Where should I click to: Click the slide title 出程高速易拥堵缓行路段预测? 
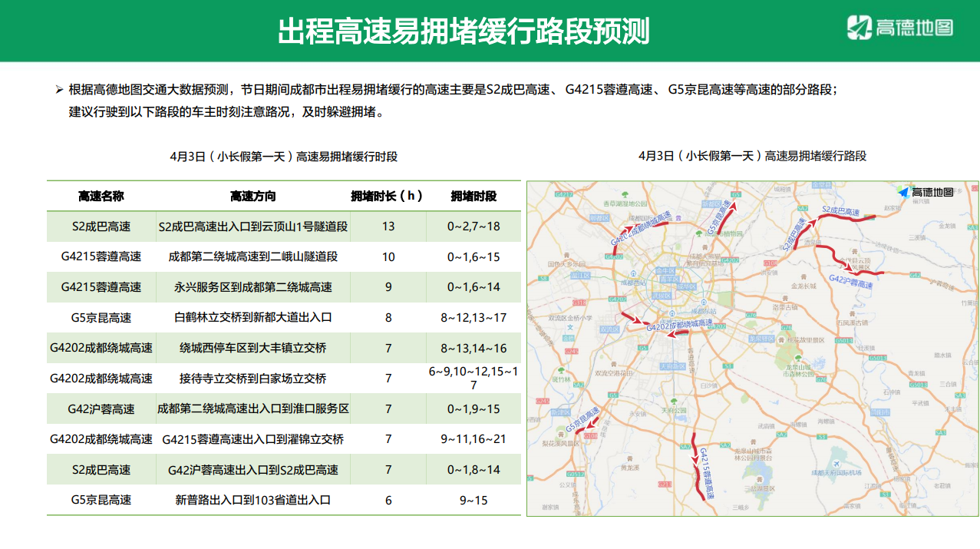pyautogui.click(x=464, y=31)
